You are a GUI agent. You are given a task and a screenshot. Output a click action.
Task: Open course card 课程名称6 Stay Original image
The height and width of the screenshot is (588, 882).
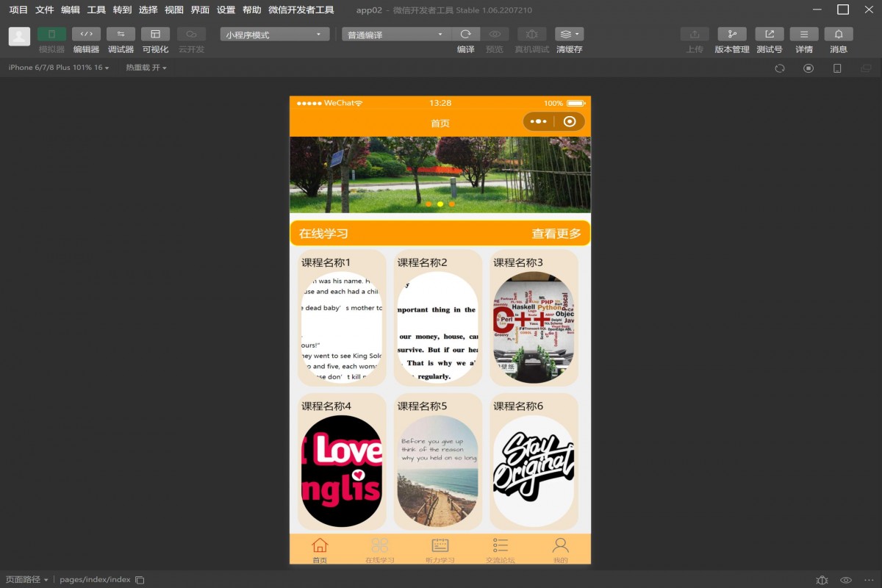click(534, 462)
